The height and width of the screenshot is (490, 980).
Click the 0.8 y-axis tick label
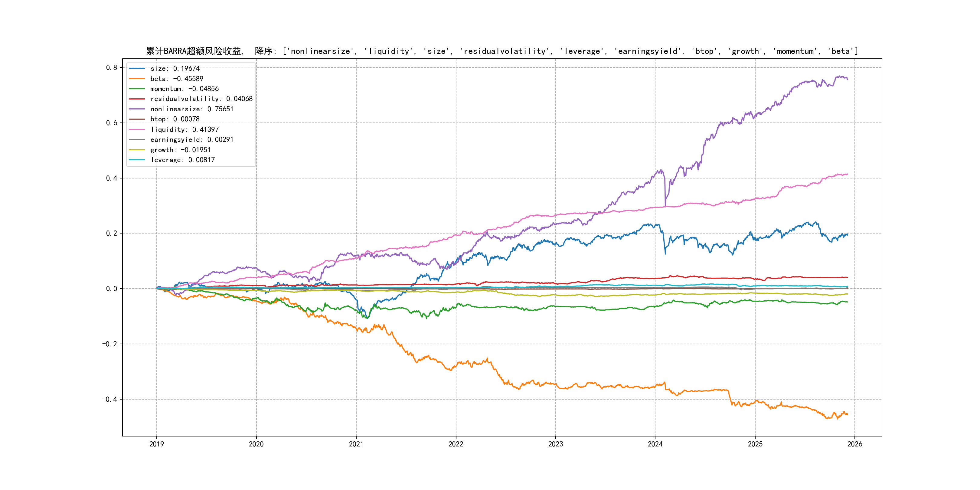(112, 68)
